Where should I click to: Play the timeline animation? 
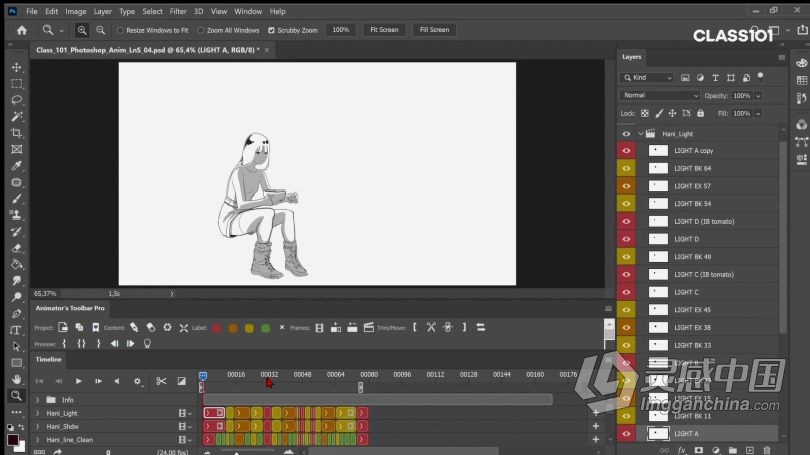[79, 381]
